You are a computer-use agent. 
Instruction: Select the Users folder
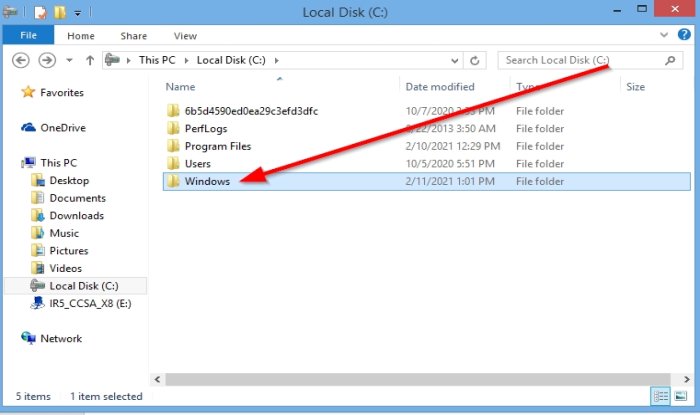tap(197, 164)
